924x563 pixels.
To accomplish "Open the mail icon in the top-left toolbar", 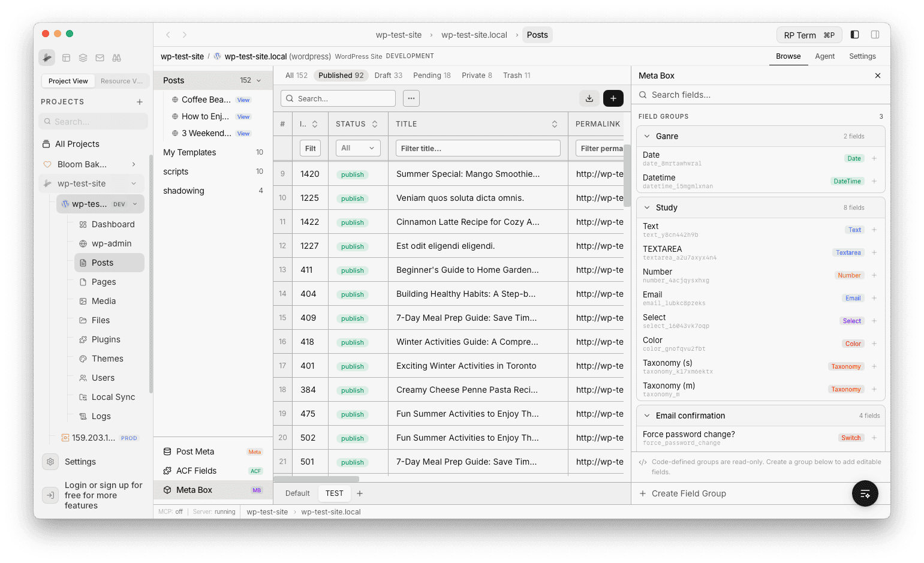I will pyautogui.click(x=100, y=58).
